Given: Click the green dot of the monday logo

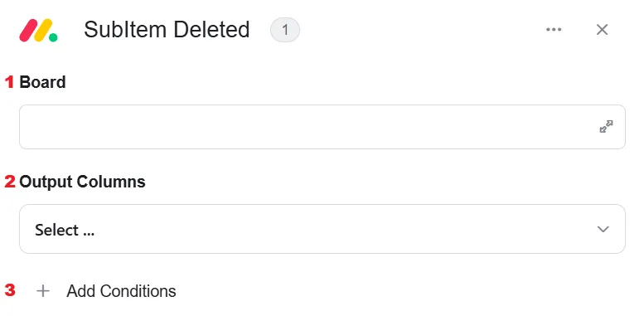Looking at the screenshot, I should [53, 37].
